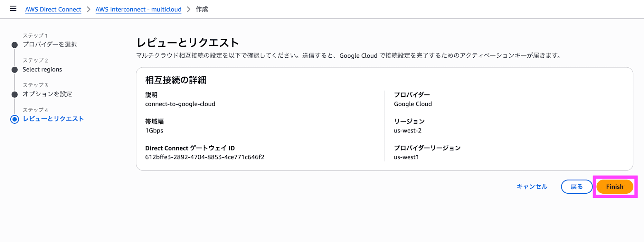This screenshot has height=242, width=644.
Task: Click the 帯域幅 label
Action: [155, 121]
